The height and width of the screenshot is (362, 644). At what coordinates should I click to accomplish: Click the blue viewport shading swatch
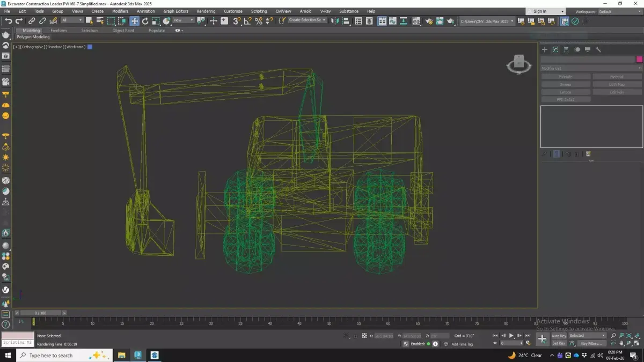90,47
